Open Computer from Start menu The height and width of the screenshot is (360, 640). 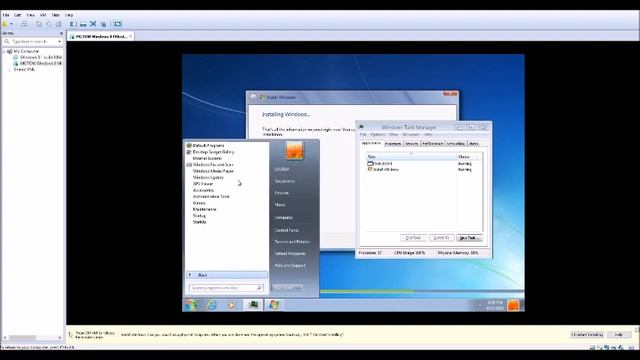(283, 218)
